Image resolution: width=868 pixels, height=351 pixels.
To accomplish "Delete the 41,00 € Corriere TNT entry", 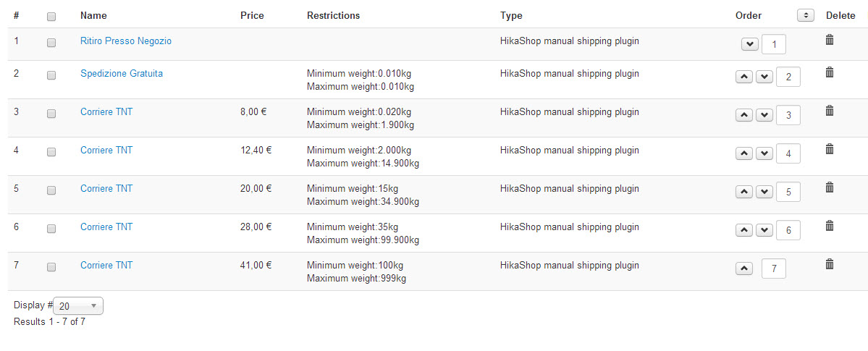I will [x=830, y=264].
